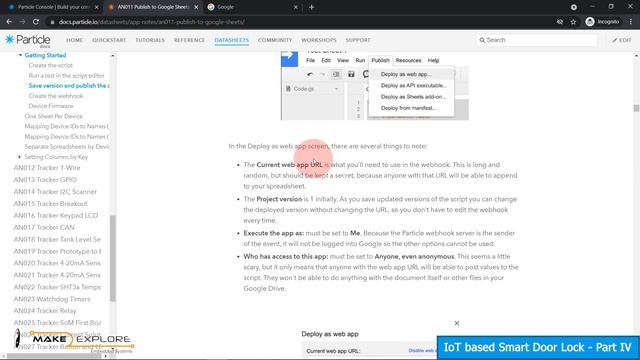Viewport: 640px width, 360px height.
Task: Open the Incognito profile icon
Action: pos(590,22)
